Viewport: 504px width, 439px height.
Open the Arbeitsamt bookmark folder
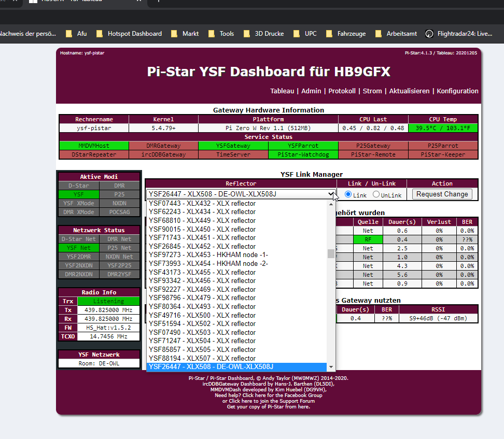pos(396,34)
